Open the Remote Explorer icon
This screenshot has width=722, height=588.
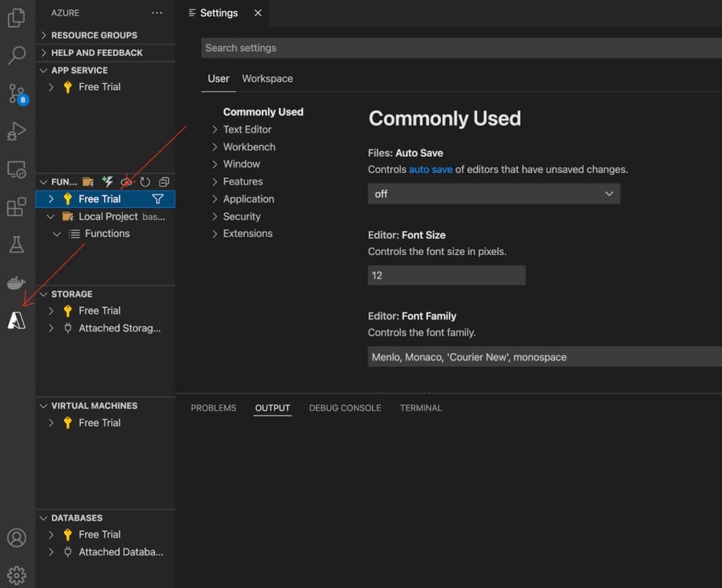coord(17,169)
